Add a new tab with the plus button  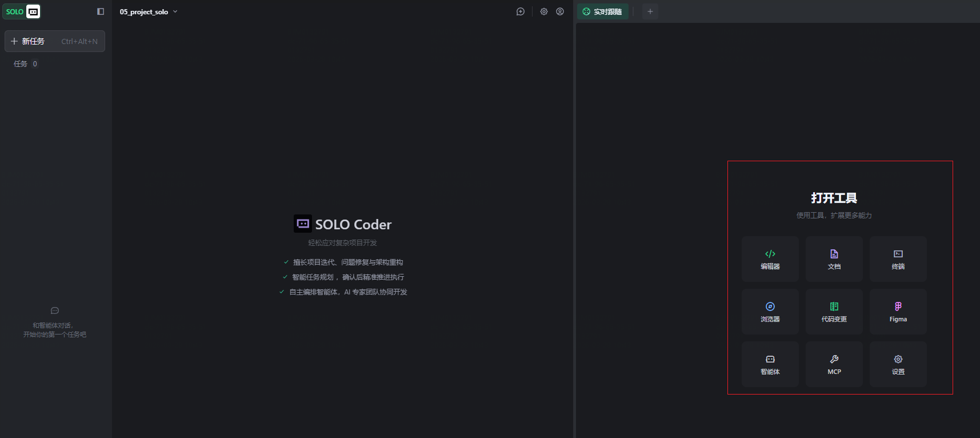tap(650, 11)
